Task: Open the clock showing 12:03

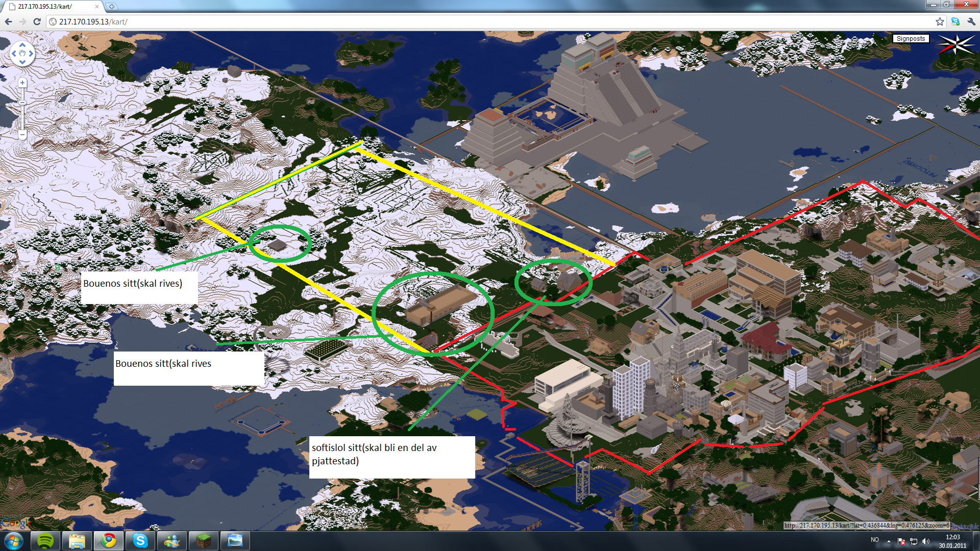Action: click(x=952, y=541)
